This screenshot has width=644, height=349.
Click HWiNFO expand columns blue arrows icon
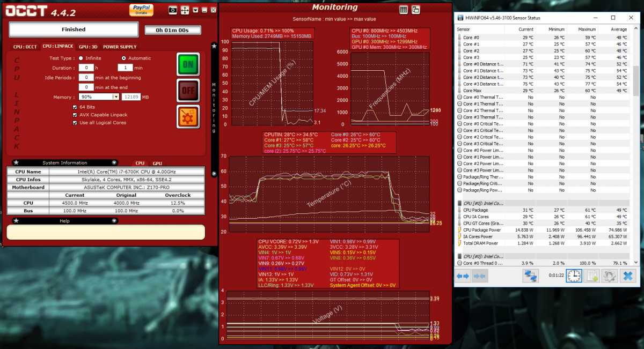pos(463,276)
